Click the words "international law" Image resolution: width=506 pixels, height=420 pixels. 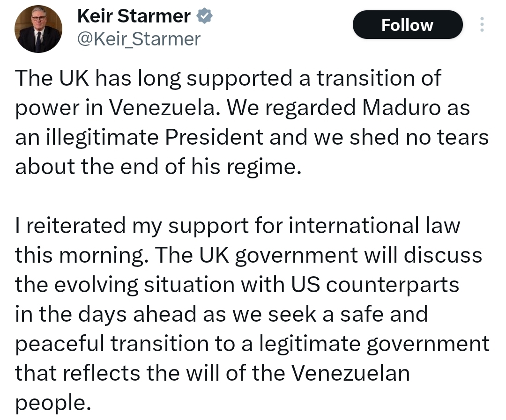[374, 226]
